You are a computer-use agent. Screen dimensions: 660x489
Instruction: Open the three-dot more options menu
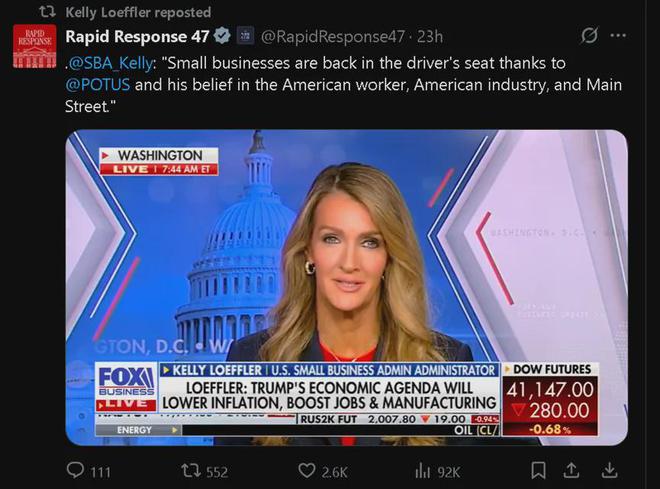[619, 37]
